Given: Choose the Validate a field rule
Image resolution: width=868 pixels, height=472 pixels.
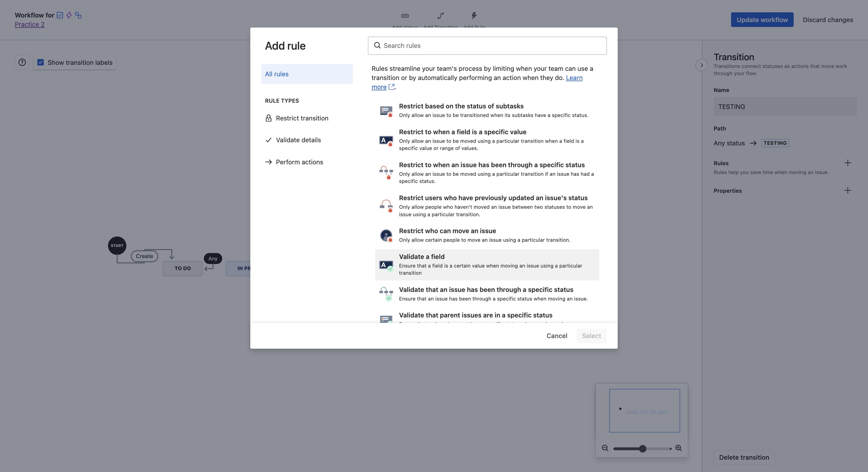Looking at the screenshot, I should [487, 265].
